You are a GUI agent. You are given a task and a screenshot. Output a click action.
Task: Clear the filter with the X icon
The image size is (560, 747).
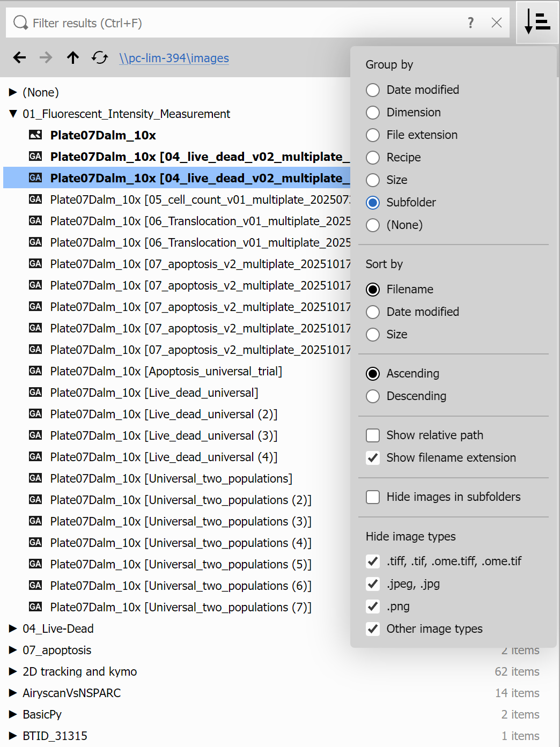tap(497, 23)
